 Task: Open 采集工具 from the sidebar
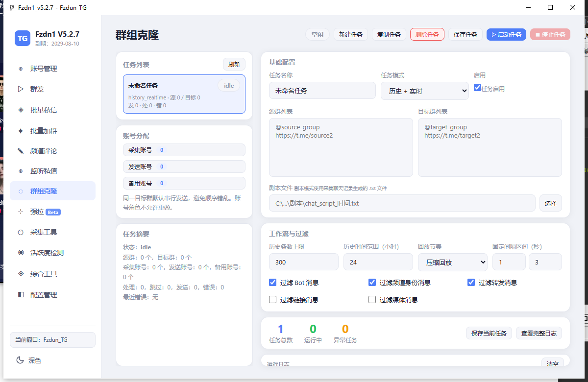pos(52,232)
